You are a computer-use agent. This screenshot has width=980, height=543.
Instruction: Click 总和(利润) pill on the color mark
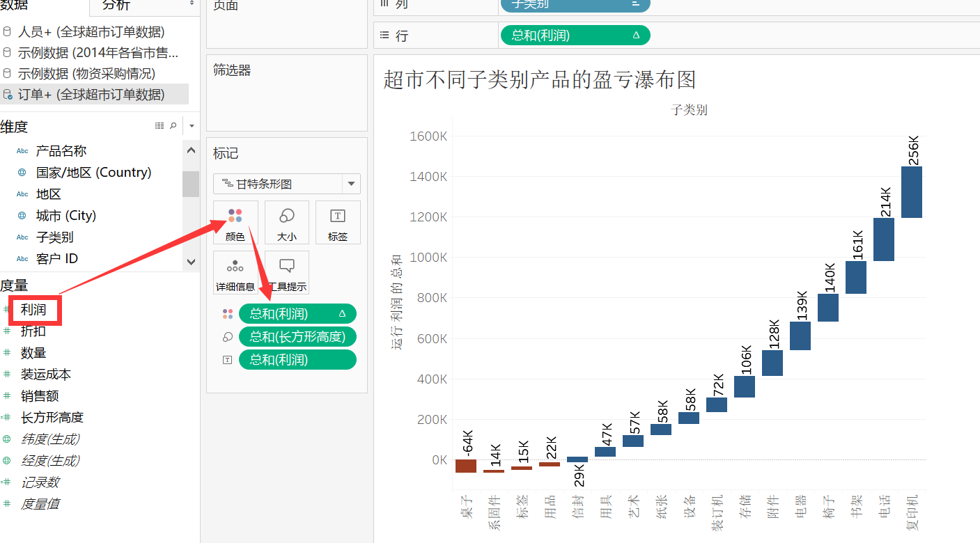pyautogui.click(x=297, y=314)
